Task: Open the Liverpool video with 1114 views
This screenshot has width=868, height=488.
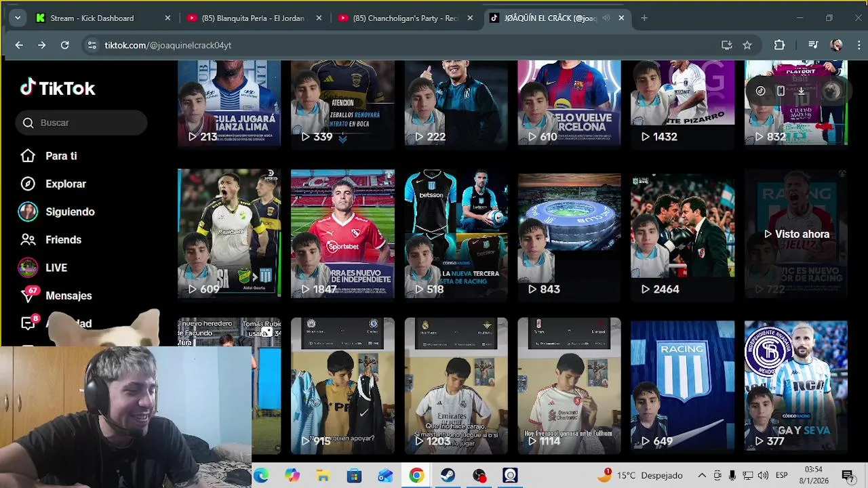Action: coord(569,386)
